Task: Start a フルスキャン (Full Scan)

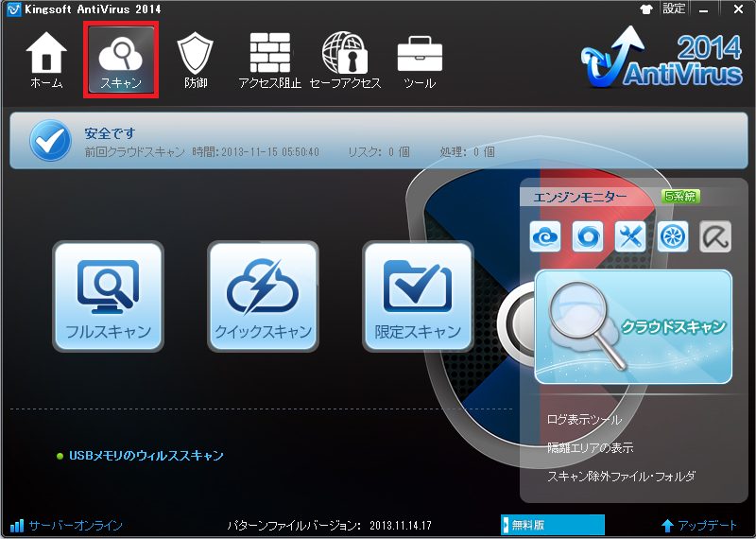Action: [109, 296]
